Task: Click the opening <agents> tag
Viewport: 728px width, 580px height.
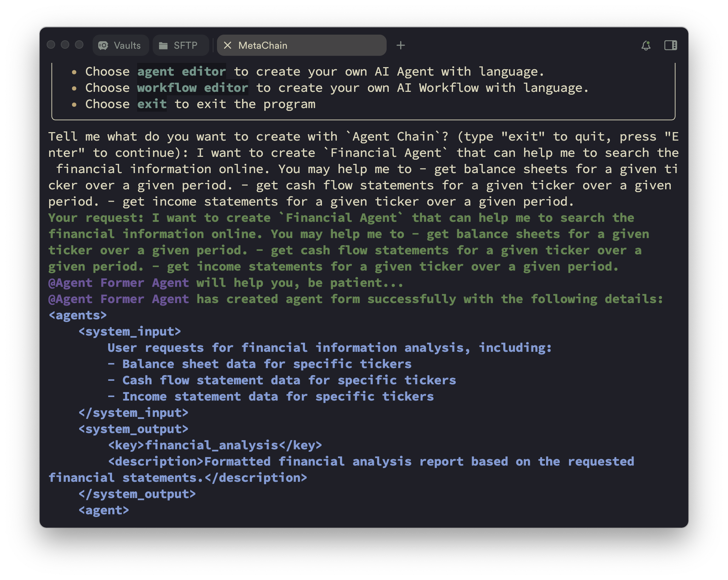Action: pos(78,315)
